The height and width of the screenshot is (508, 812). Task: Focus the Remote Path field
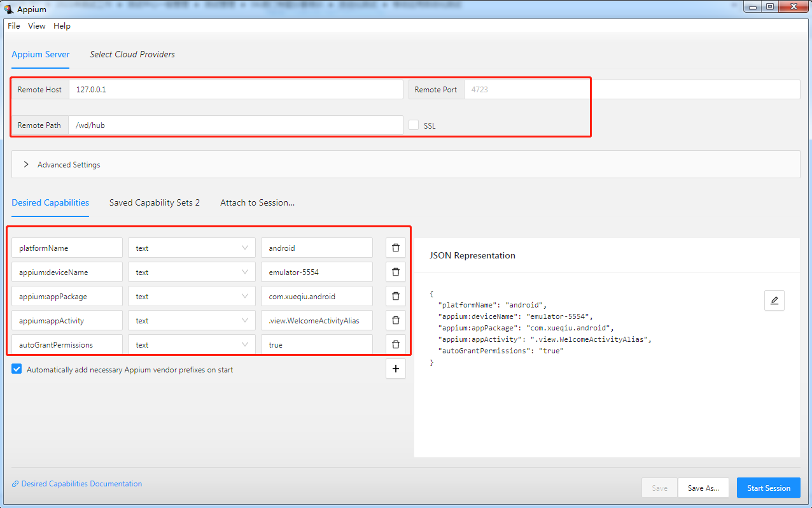235,125
